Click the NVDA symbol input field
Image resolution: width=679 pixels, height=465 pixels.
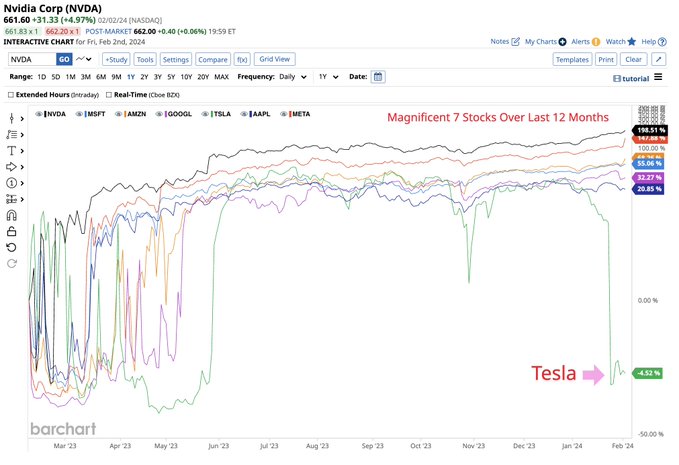30,59
